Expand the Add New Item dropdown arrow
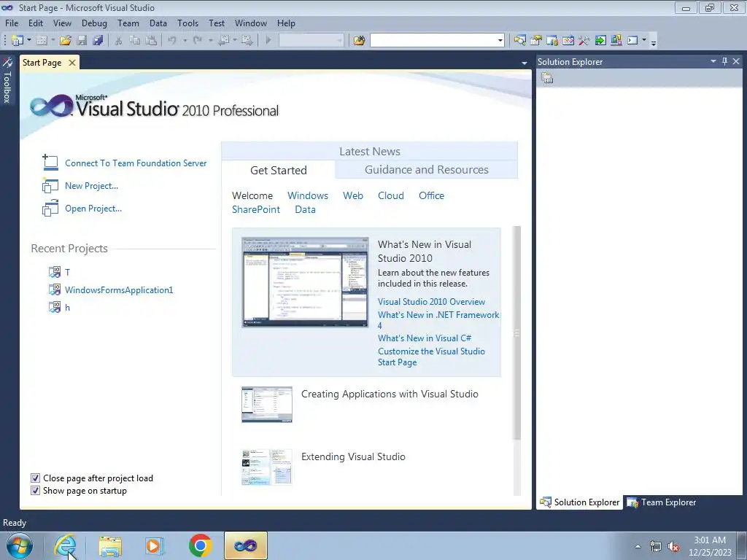This screenshot has height=560, width=747. coord(53,41)
